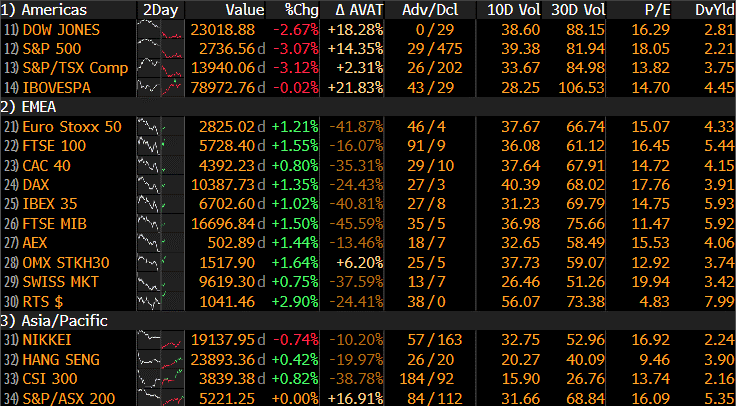Open NIKKEI 2-day sparkline chart
Image resolution: width=736 pixels, height=406 pixels.
(160, 340)
